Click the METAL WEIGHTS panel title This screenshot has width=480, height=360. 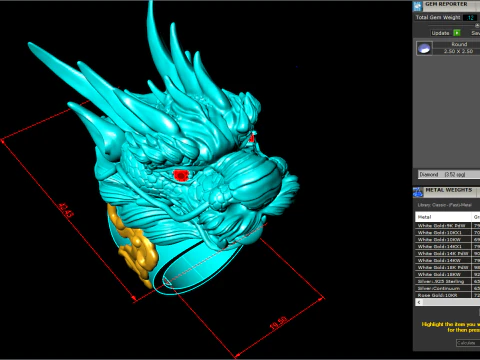pos(449,190)
